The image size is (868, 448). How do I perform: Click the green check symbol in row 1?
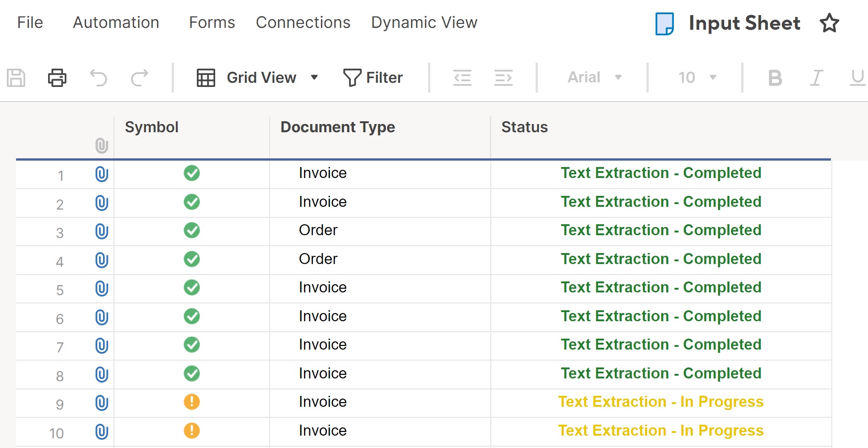coord(192,173)
